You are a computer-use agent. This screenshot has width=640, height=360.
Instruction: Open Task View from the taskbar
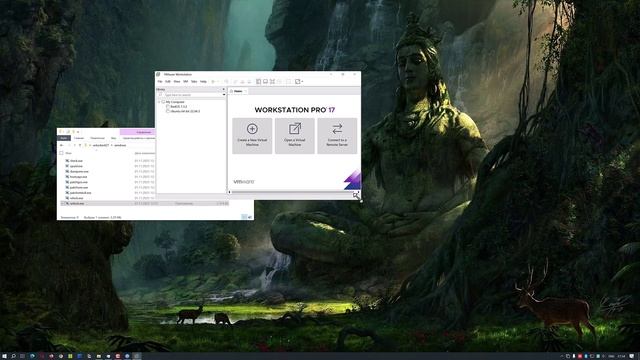[x=22, y=356]
